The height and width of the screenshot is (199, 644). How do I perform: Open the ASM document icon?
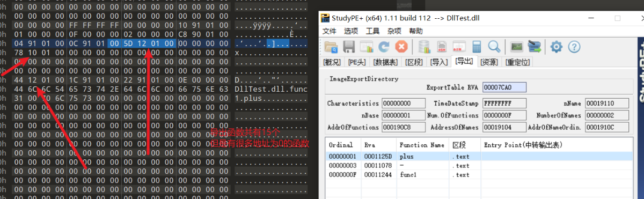[442, 47]
